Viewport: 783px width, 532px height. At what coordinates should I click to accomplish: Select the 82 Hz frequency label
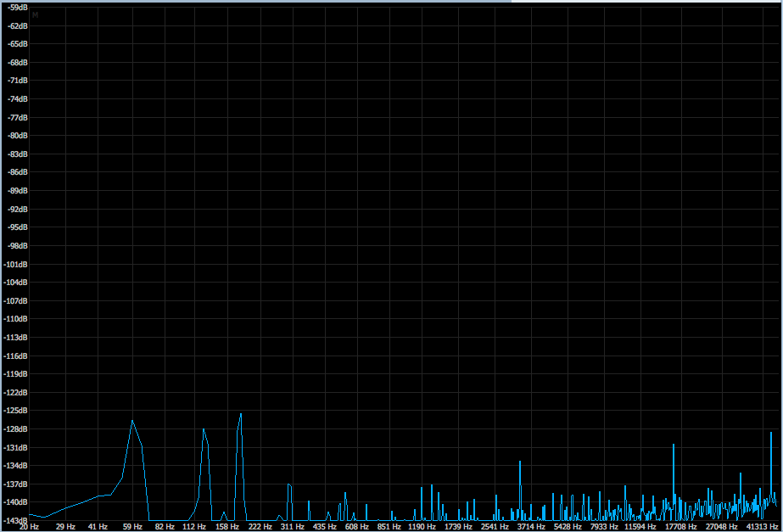(165, 527)
